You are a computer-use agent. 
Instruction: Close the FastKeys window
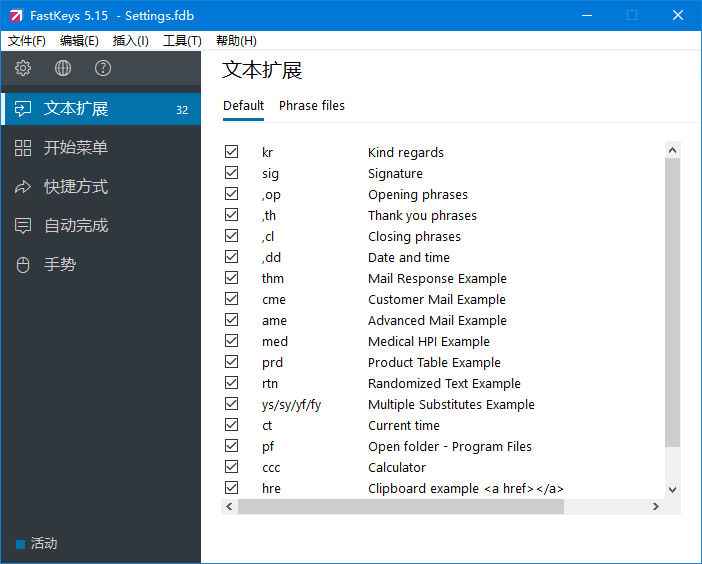pos(678,16)
